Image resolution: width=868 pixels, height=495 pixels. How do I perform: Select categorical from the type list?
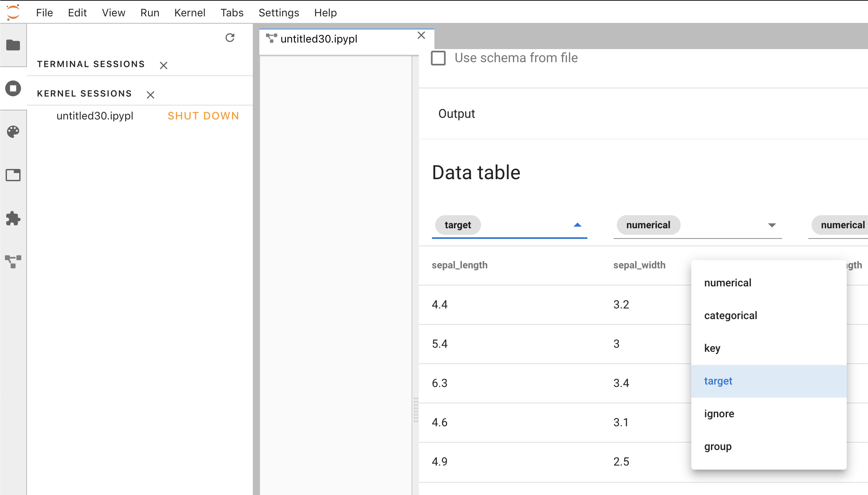(x=731, y=315)
